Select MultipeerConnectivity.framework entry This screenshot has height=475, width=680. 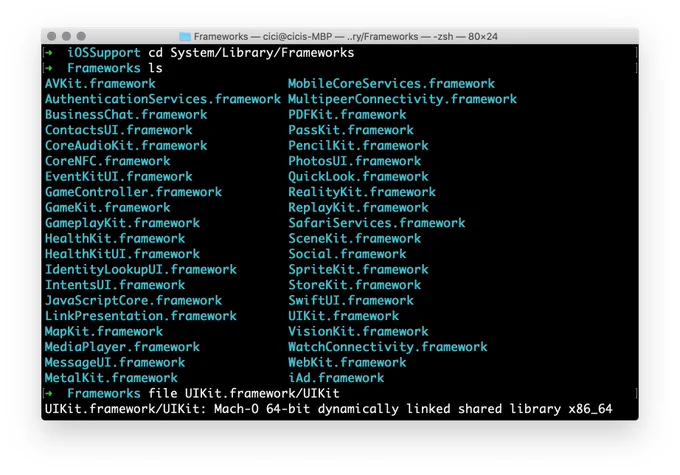(402, 99)
